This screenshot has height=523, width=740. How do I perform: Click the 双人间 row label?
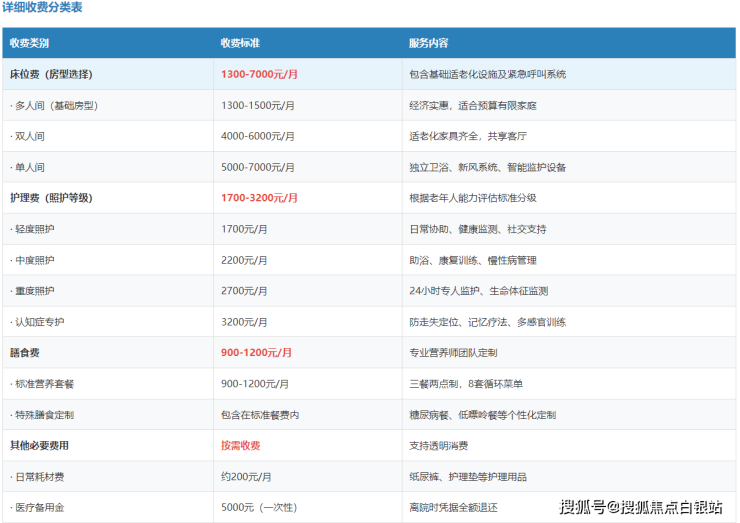[x=27, y=136]
